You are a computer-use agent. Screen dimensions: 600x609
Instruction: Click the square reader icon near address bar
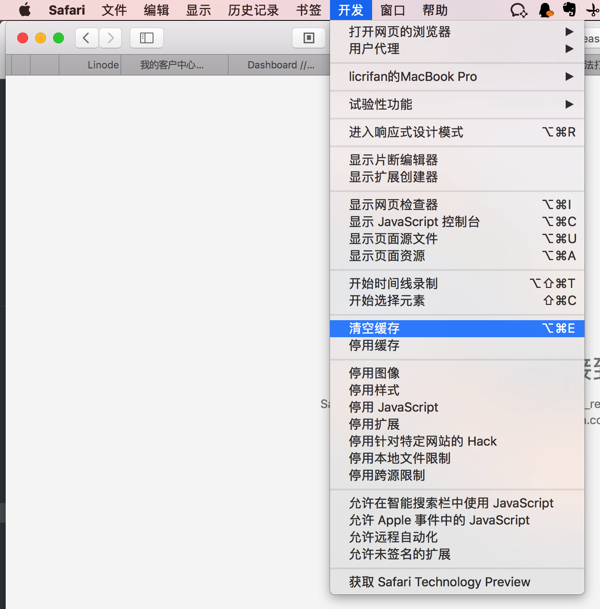point(309,38)
